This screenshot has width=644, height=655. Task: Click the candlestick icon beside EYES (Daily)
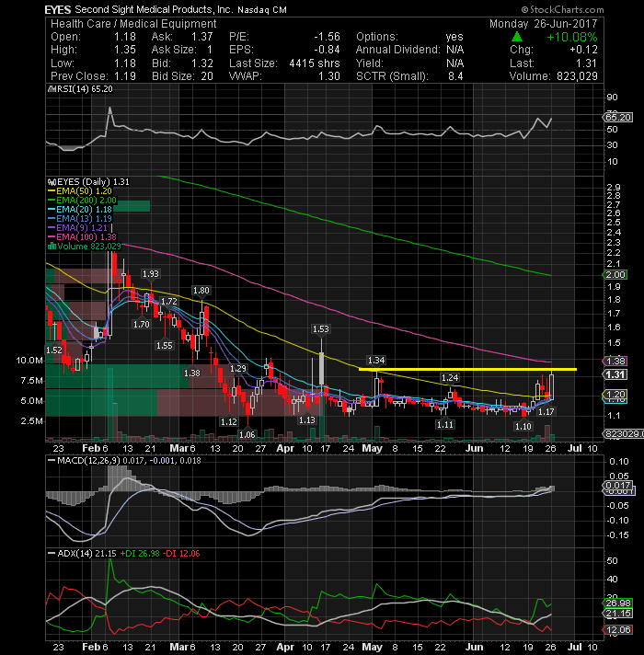(52, 182)
